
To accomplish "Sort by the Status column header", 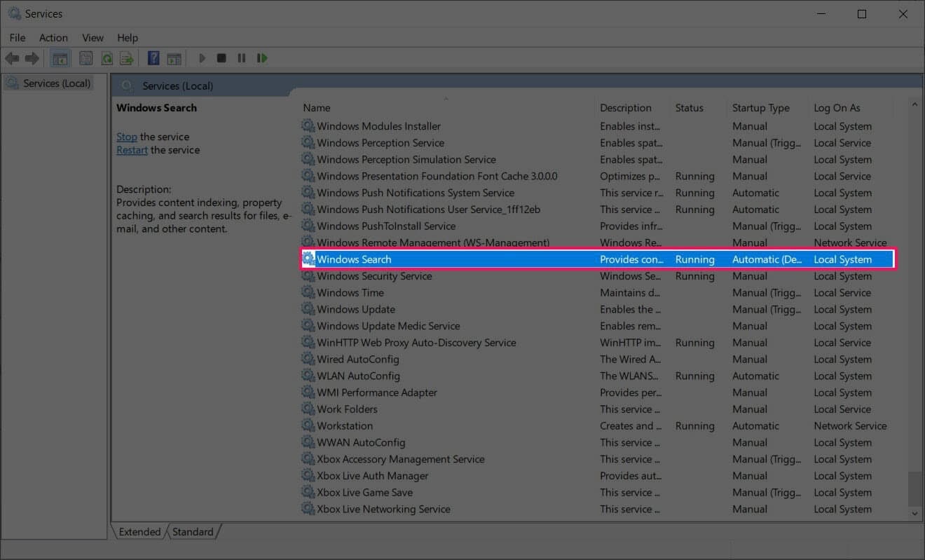I will [x=699, y=108].
